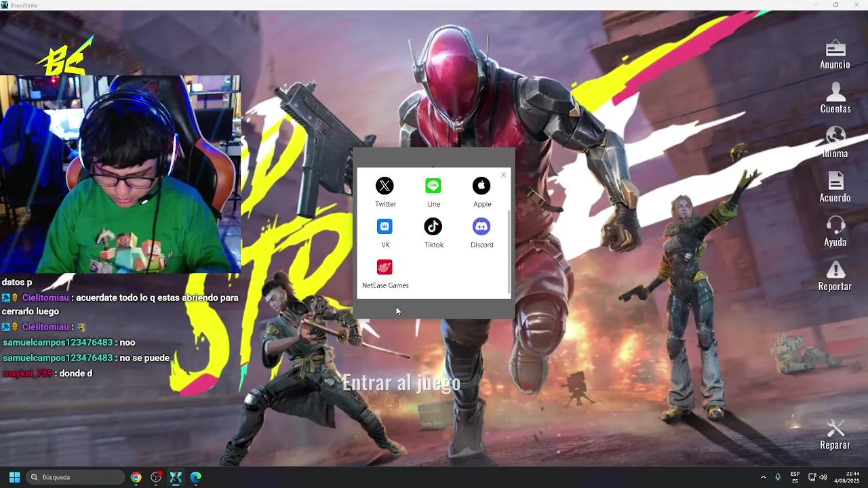Choose NetEase Games login icon

coord(385,267)
